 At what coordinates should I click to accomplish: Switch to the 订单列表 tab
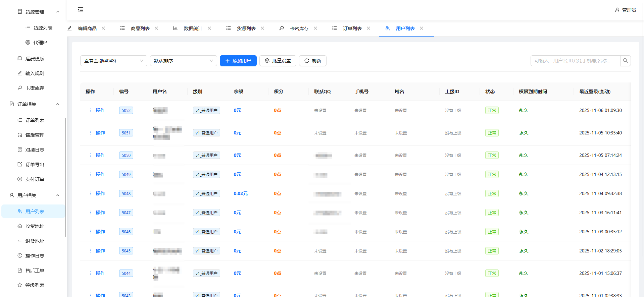tap(352, 28)
